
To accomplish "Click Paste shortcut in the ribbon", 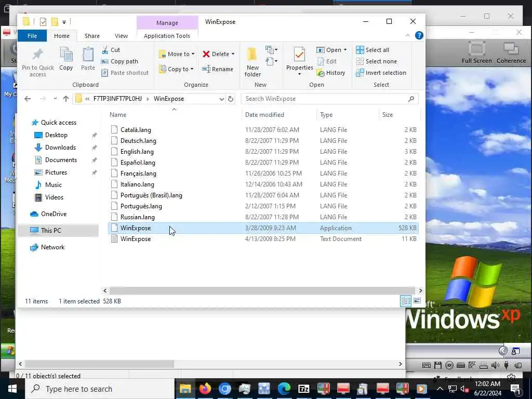I will pyautogui.click(x=125, y=73).
